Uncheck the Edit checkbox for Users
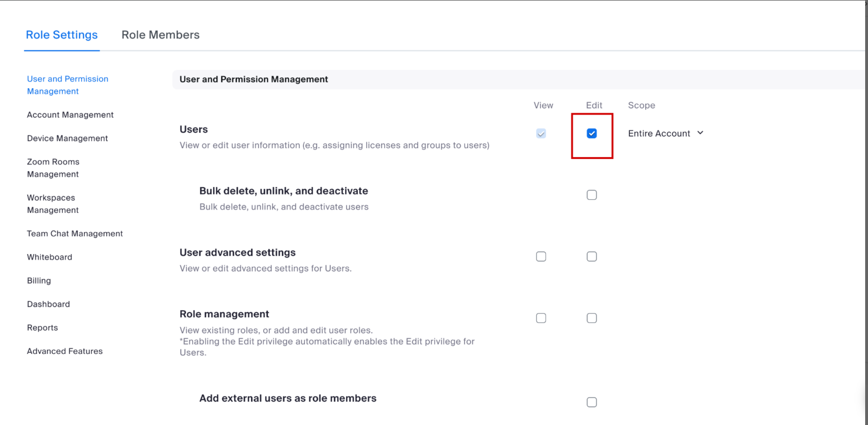 [592, 134]
